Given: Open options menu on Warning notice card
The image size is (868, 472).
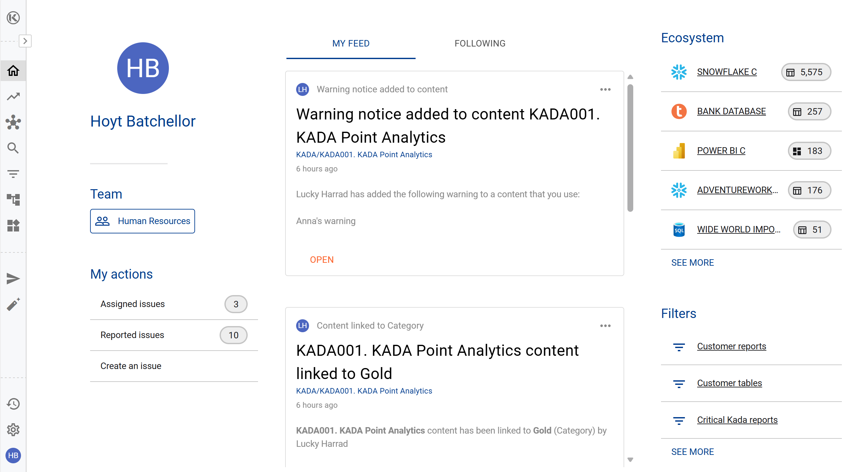Looking at the screenshot, I should (x=605, y=89).
